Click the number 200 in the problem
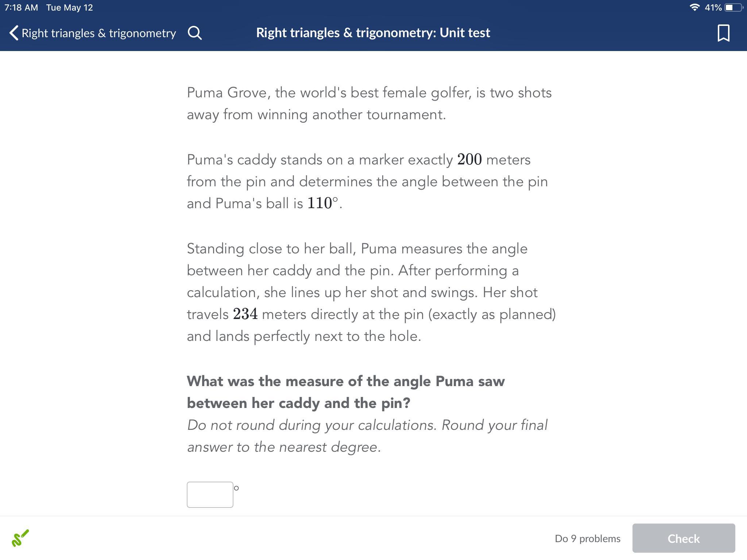747x560 pixels. pyautogui.click(x=469, y=159)
